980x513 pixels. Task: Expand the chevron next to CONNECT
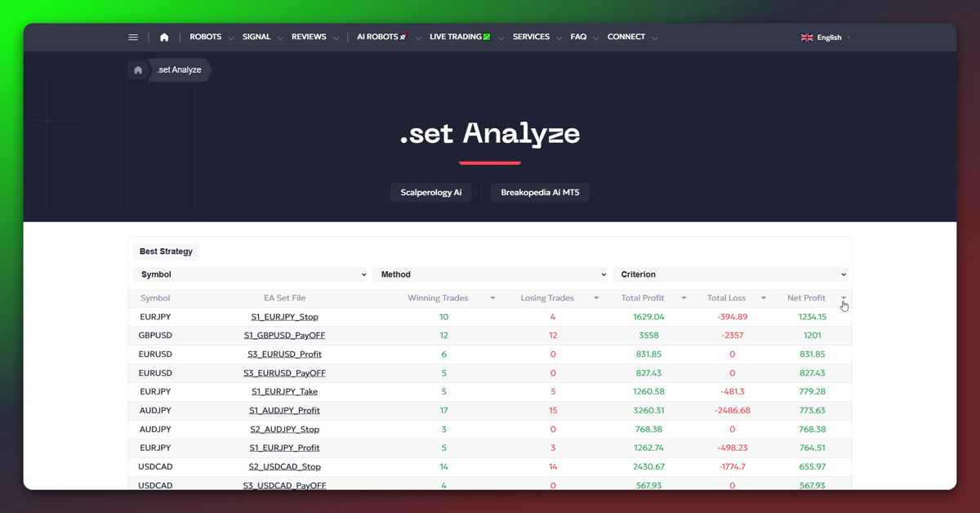tap(655, 38)
